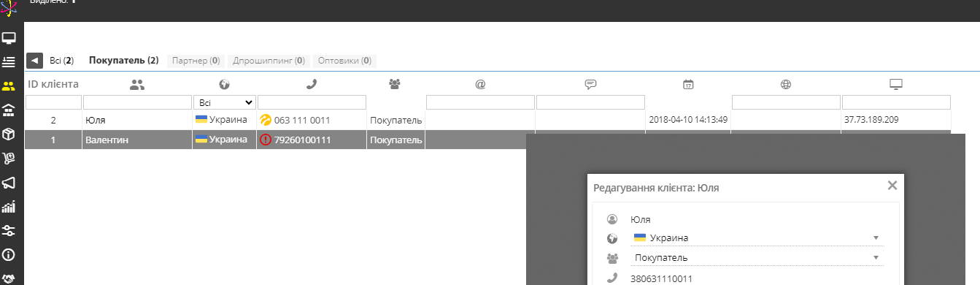This screenshot has height=285, width=980.
Task: Open the monitor dashboard sidebar icon
Action: click(9, 38)
